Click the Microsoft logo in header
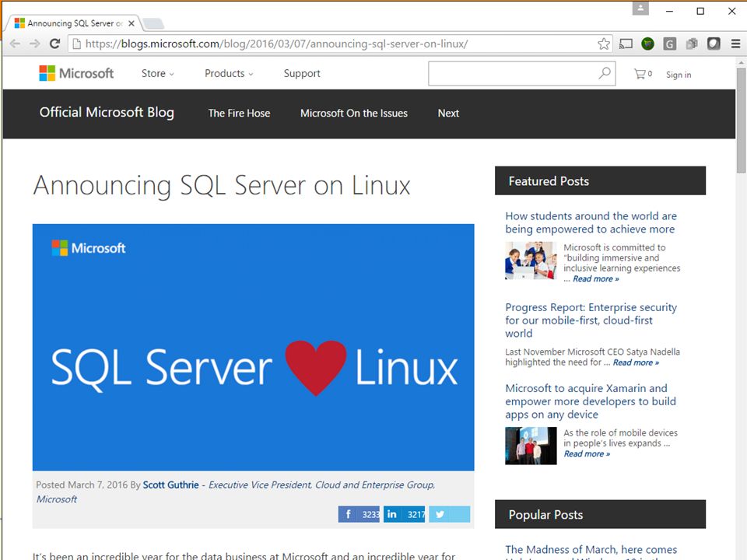This screenshot has width=747, height=560. pyautogui.click(x=76, y=73)
